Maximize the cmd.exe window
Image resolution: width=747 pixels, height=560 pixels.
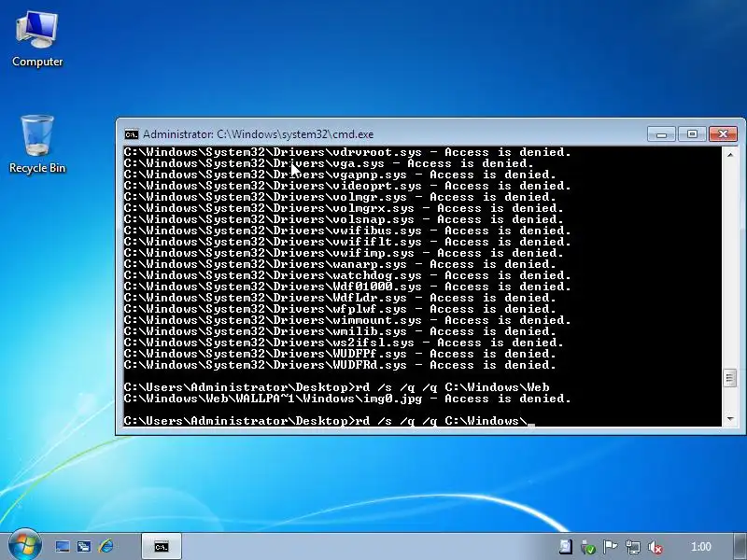pyautogui.click(x=692, y=134)
